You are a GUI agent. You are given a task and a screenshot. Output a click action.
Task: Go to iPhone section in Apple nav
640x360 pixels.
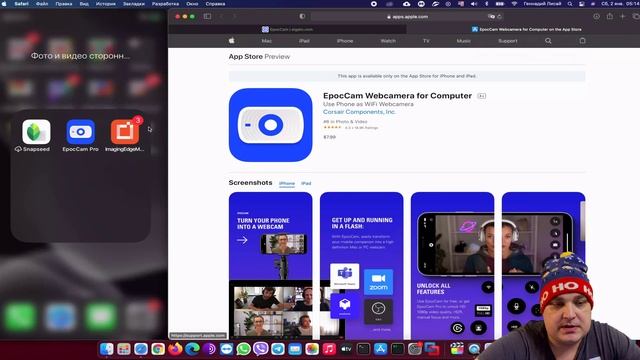(345, 41)
